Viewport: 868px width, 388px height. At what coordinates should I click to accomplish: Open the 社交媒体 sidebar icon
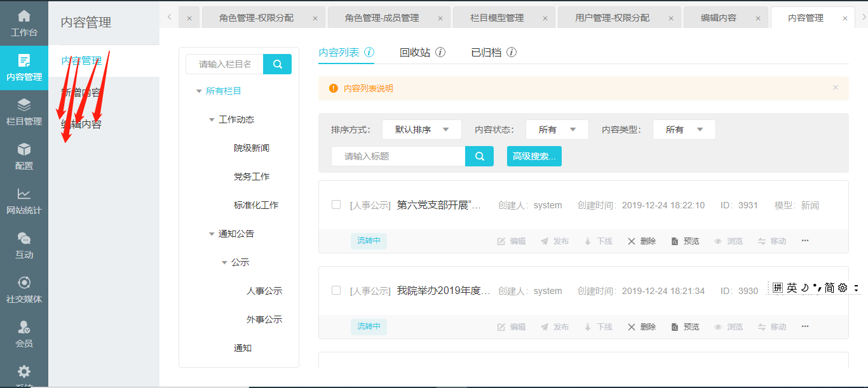(x=24, y=283)
